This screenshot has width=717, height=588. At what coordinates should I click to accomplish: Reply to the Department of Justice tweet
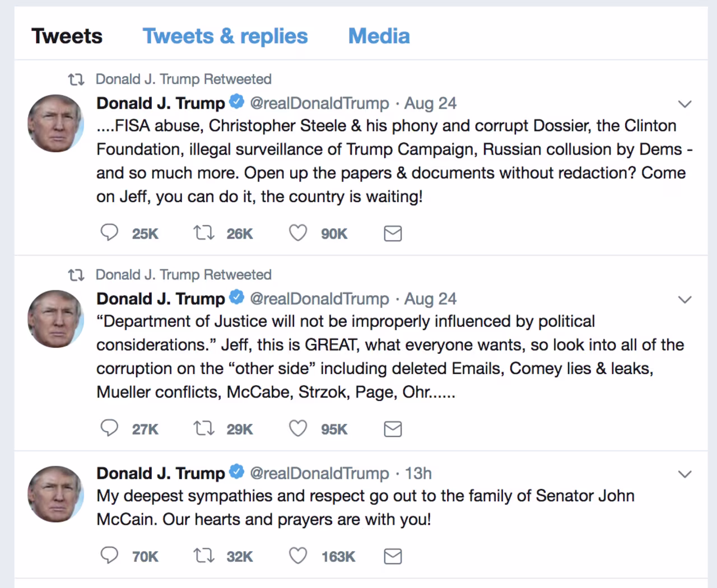[109, 428]
